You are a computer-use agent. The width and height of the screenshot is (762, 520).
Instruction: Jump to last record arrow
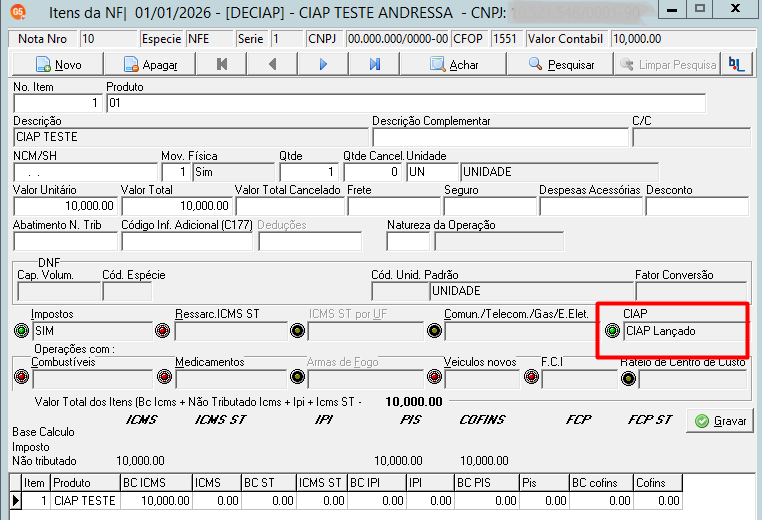point(374,65)
